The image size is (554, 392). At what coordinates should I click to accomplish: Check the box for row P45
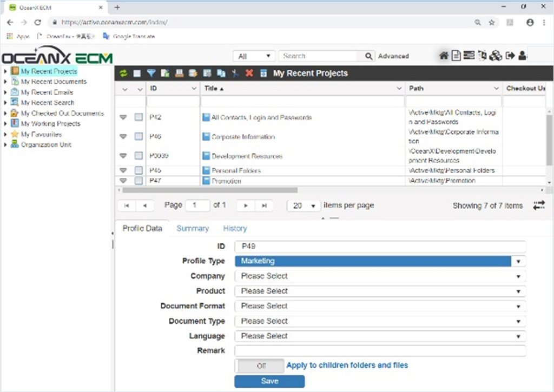click(x=138, y=170)
